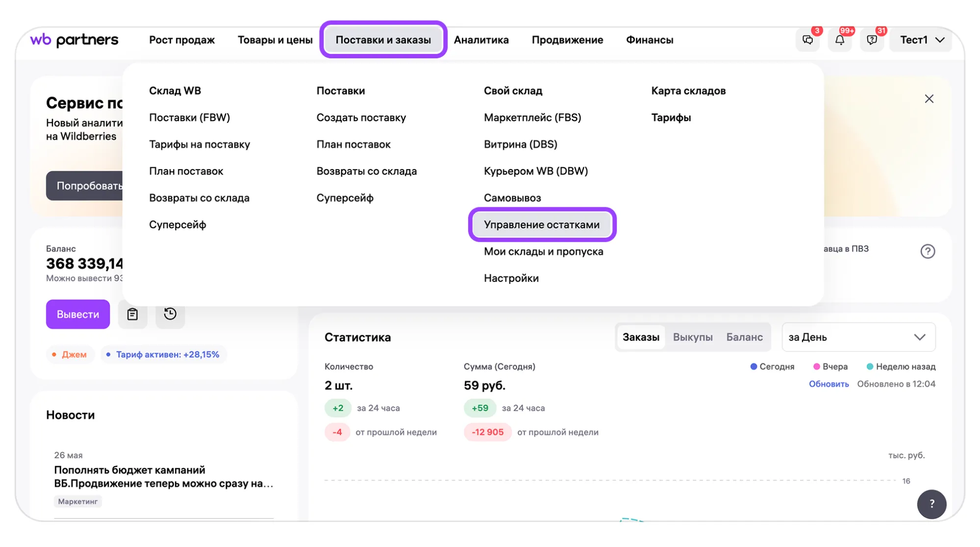Expand the Тест1 account dropdown

pyautogui.click(x=922, y=40)
